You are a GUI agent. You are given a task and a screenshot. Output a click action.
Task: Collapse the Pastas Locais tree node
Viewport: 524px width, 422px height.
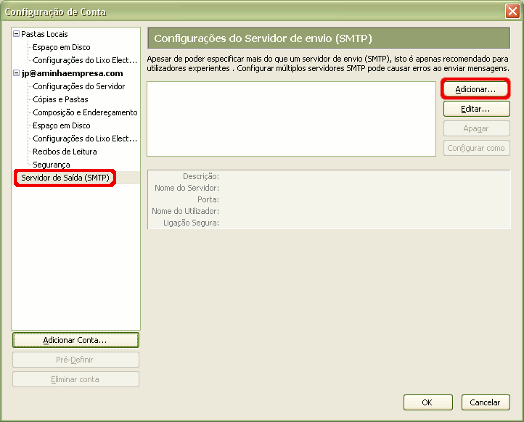(x=16, y=34)
